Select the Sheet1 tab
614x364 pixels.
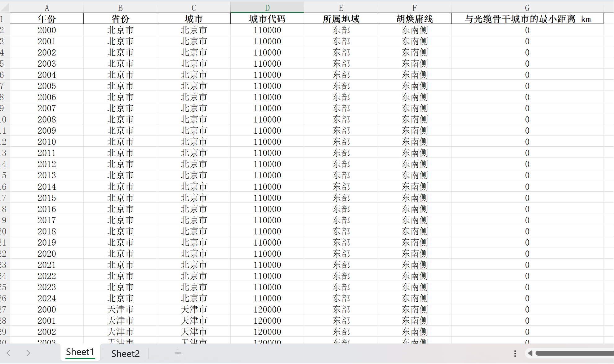pos(80,352)
